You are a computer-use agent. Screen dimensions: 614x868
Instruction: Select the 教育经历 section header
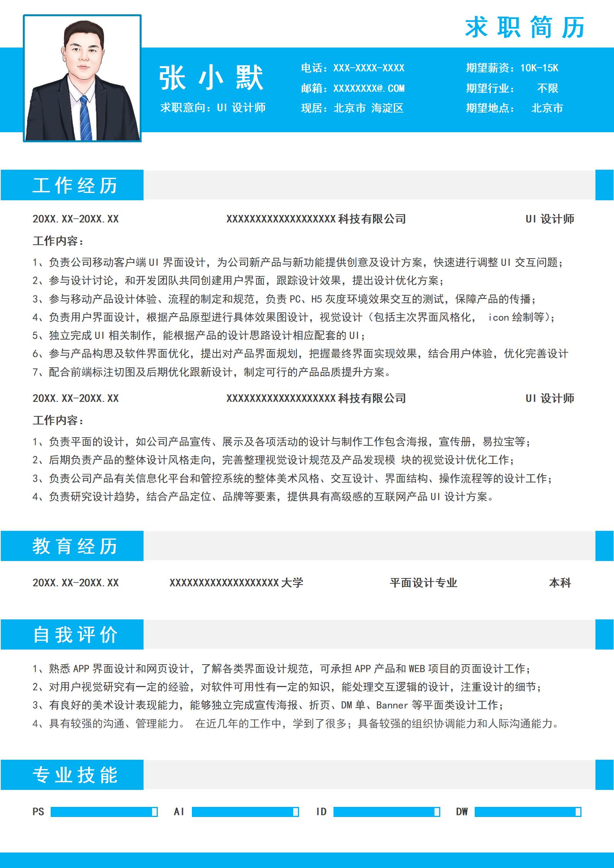75,546
